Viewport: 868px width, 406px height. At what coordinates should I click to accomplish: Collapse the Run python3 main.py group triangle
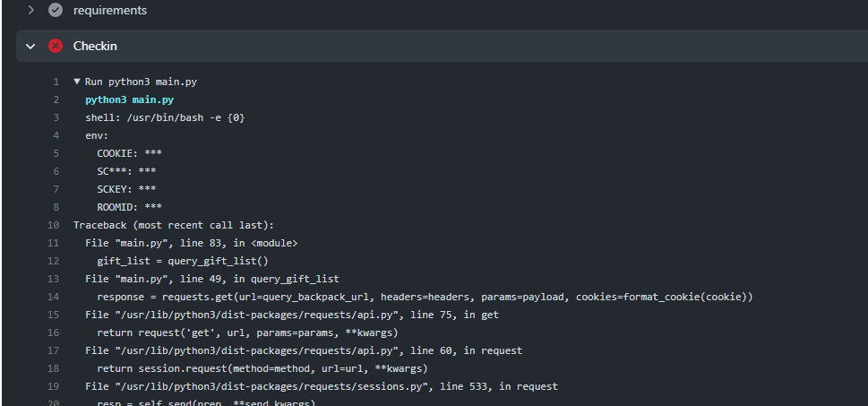coord(77,82)
